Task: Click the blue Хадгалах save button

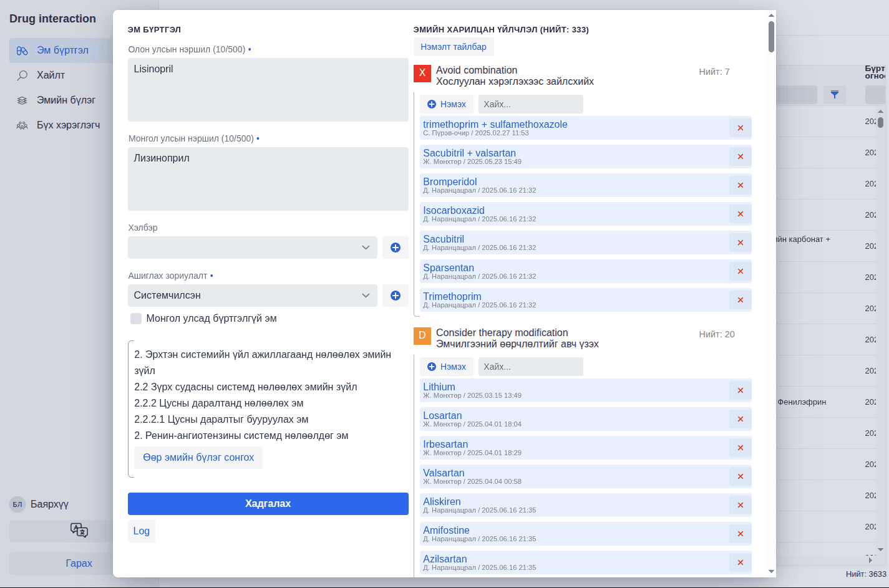Action: [x=268, y=504]
